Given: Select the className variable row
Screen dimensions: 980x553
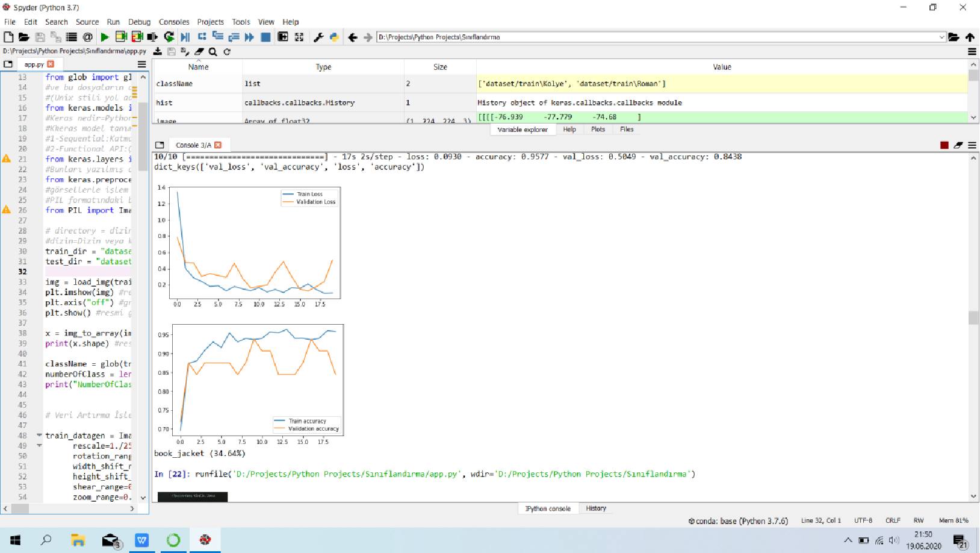Looking at the screenshot, I should pyautogui.click(x=560, y=84).
